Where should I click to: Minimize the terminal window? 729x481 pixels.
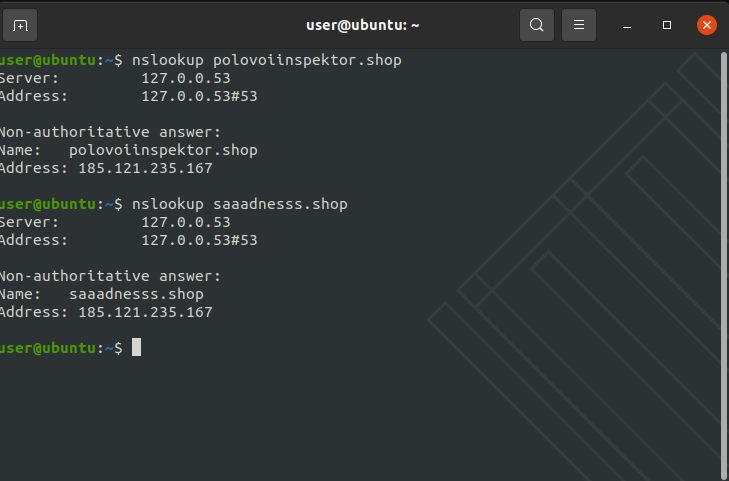click(x=627, y=25)
